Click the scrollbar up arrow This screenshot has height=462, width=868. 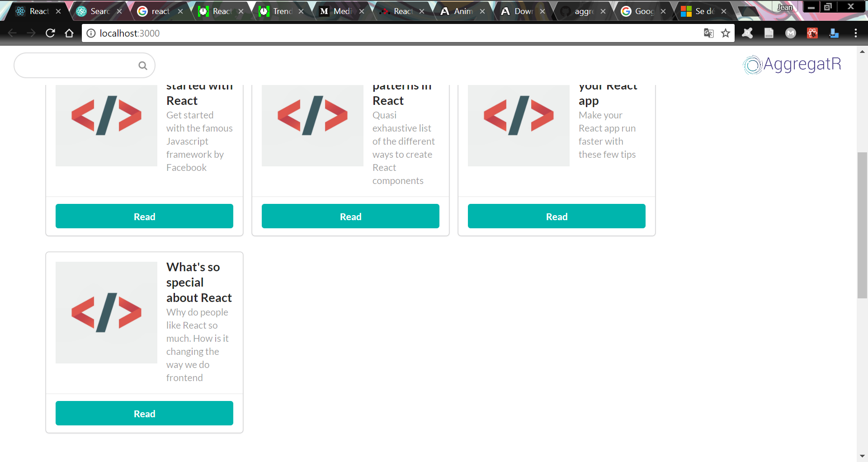pos(862,52)
